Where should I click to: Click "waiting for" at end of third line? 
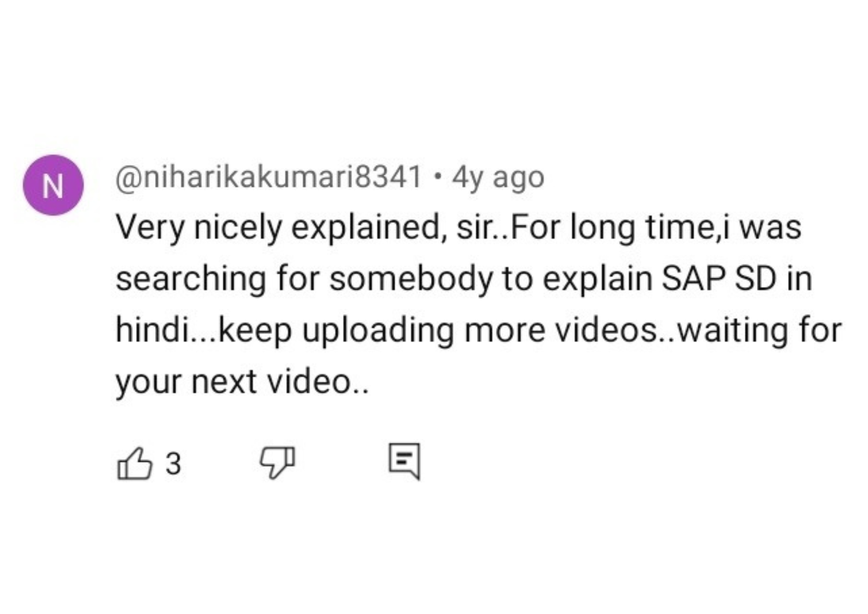coord(759,330)
